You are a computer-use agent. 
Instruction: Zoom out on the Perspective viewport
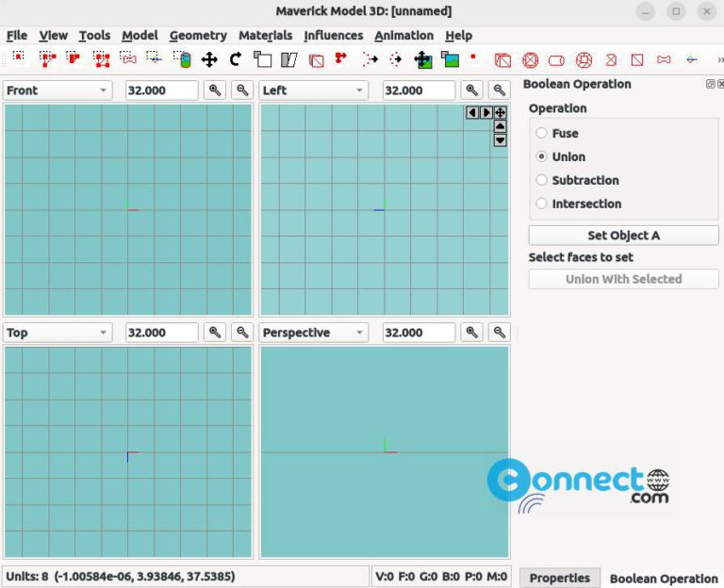click(x=500, y=333)
